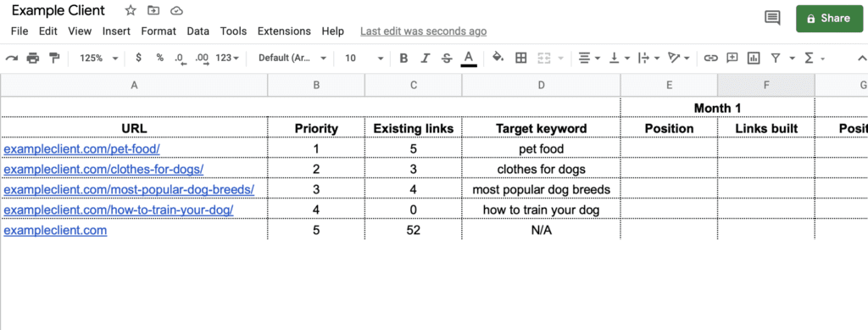868x330 pixels.
Task: Format as currency with dollar icon
Action: [x=138, y=58]
